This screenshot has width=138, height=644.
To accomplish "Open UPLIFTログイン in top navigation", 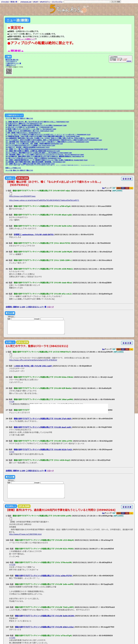I will 45,2.
